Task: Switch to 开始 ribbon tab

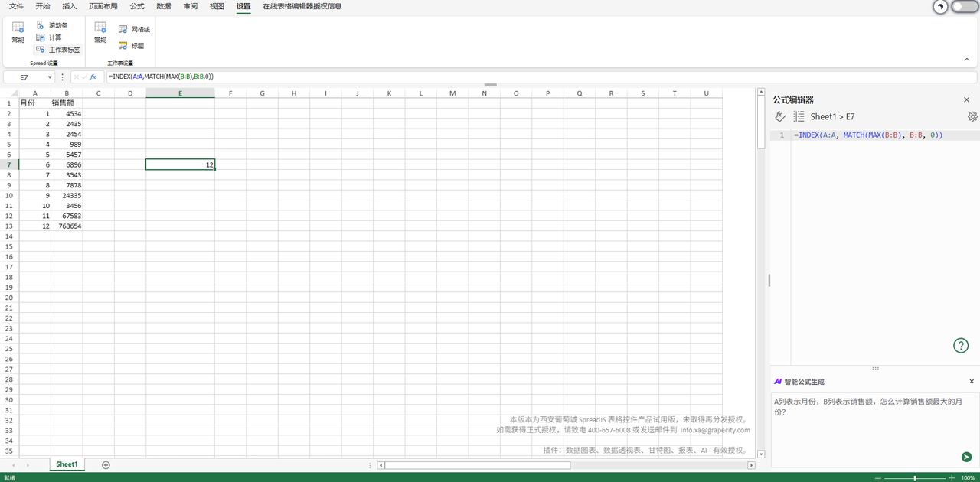Action: (43, 6)
